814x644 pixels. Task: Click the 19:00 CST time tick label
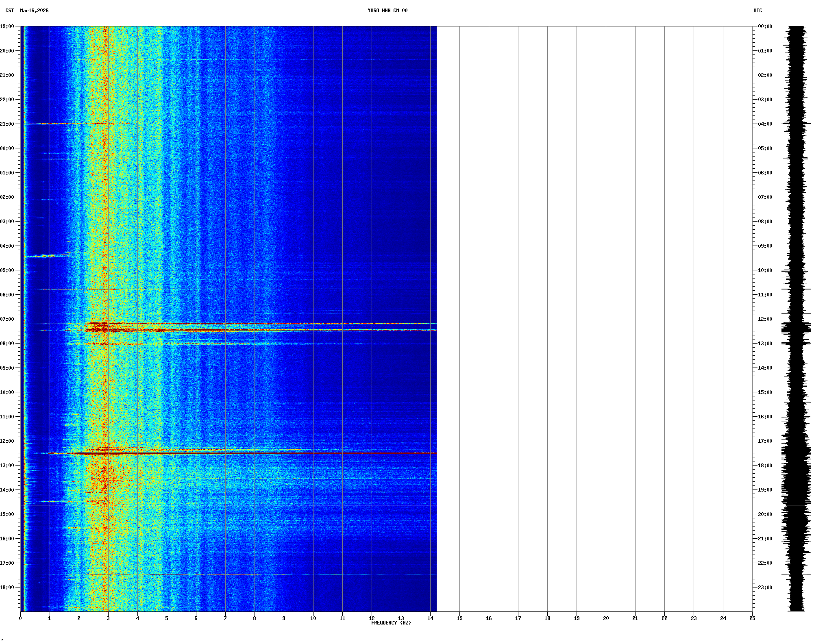point(7,26)
